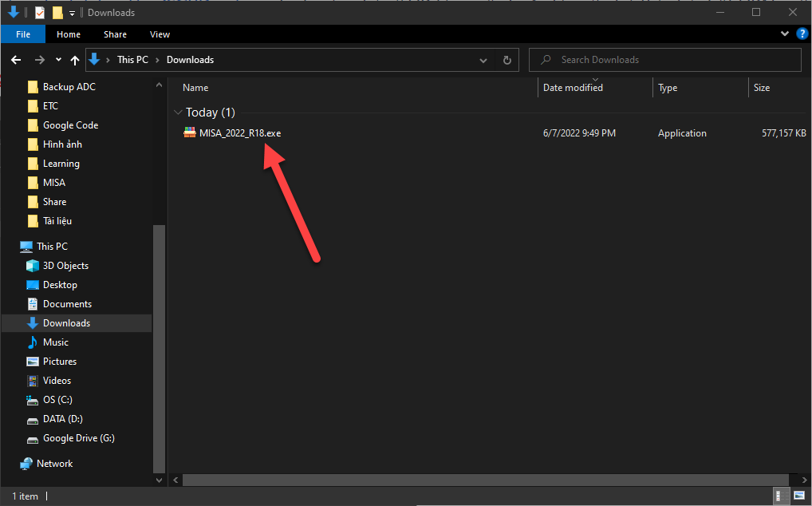812x506 pixels.
Task: Click the file size 577,157 KB
Action: [783, 133]
